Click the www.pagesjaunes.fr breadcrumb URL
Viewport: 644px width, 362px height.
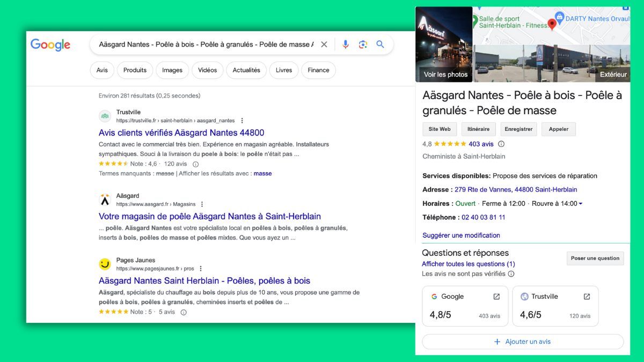point(155,269)
